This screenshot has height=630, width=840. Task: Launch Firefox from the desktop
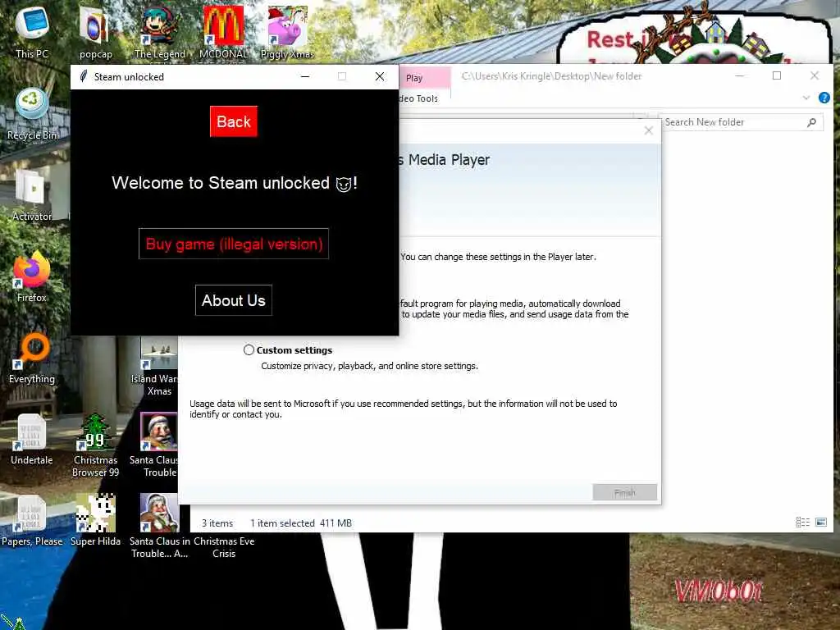(x=32, y=277)
